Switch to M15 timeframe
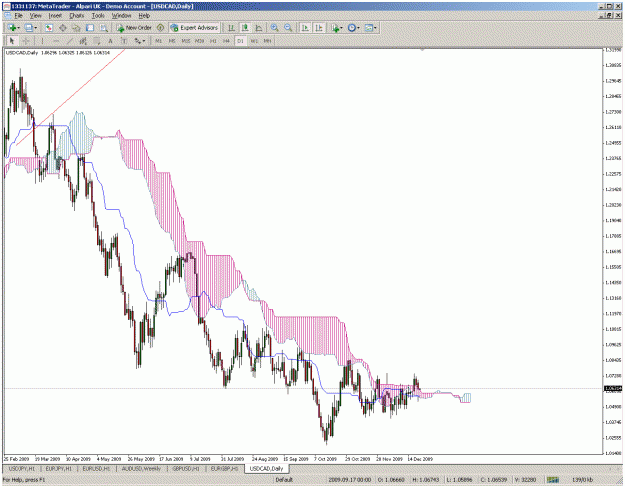 point(186,41)
